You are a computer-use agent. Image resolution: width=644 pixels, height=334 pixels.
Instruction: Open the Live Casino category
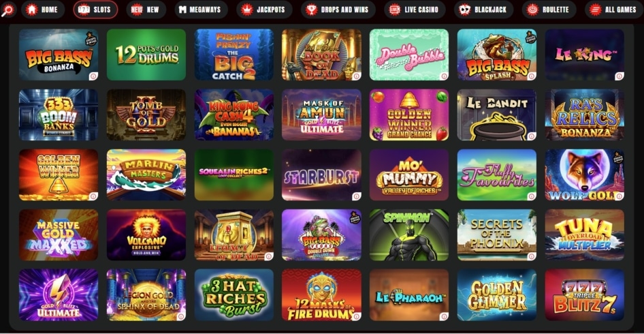[x=415, y=10]
